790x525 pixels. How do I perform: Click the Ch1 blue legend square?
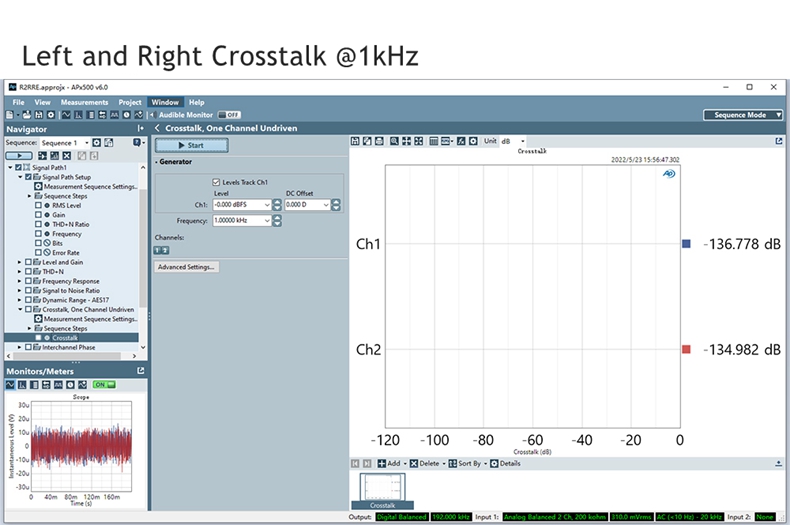pos(686,244)
